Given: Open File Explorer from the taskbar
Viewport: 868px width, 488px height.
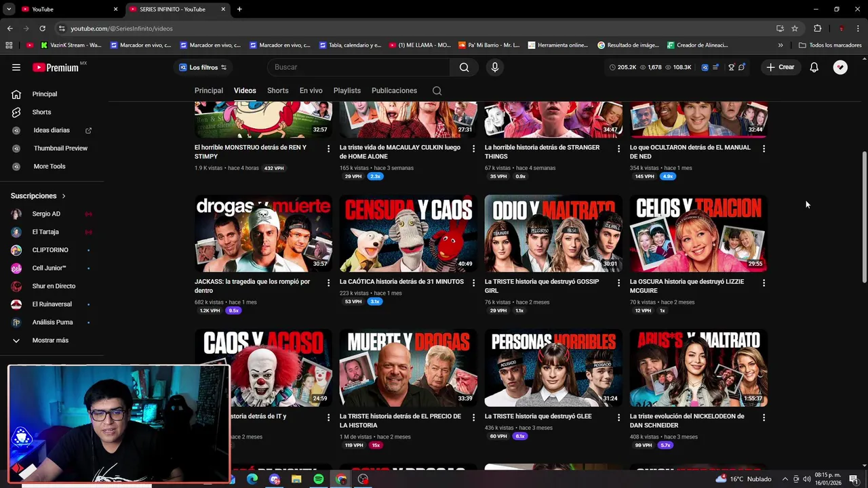Looking at the screenshot, I should click(296, 479).
